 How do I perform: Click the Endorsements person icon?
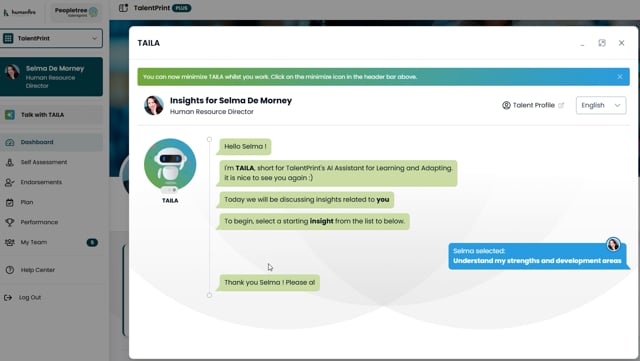(x=10, y=183)
